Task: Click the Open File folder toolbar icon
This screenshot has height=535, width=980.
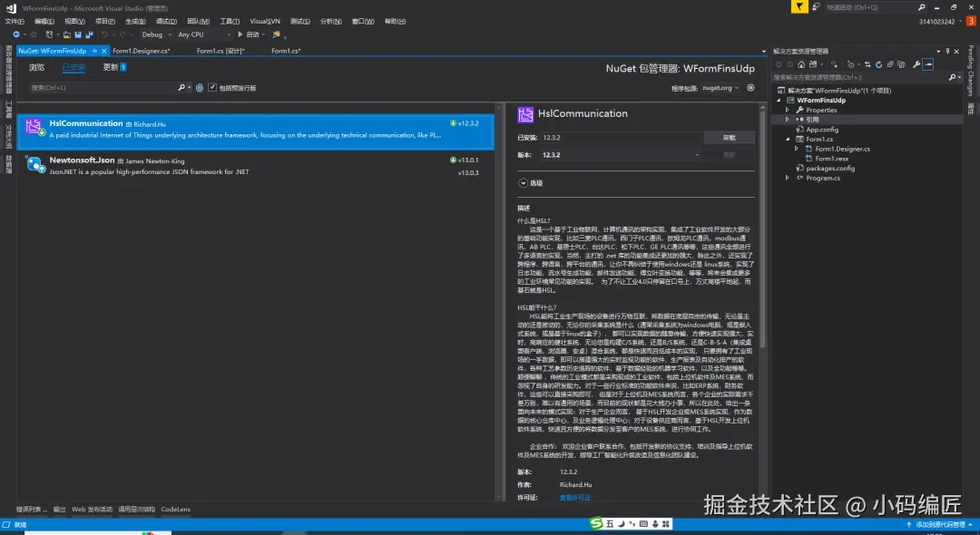Action: pos(67,34)
